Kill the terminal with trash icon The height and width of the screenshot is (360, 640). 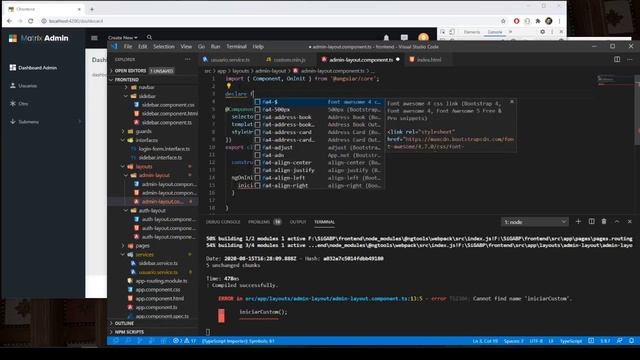coord(604,221)
